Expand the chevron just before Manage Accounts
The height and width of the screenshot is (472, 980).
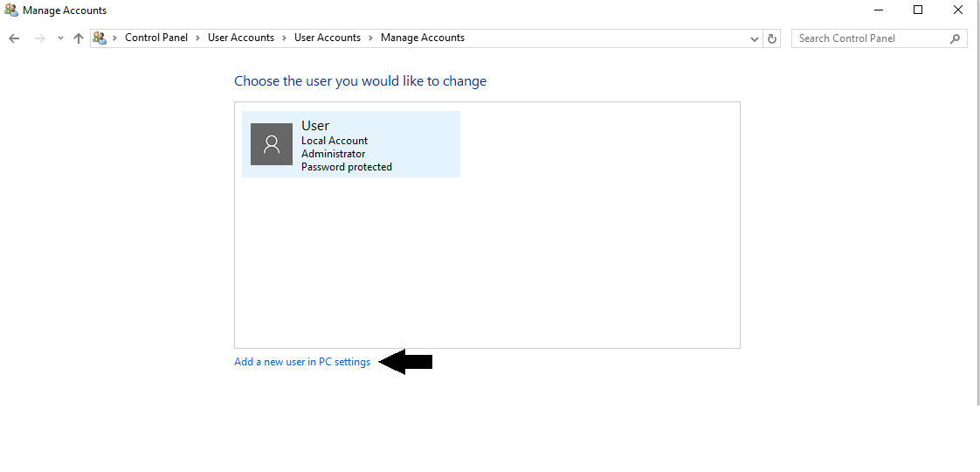370,38
